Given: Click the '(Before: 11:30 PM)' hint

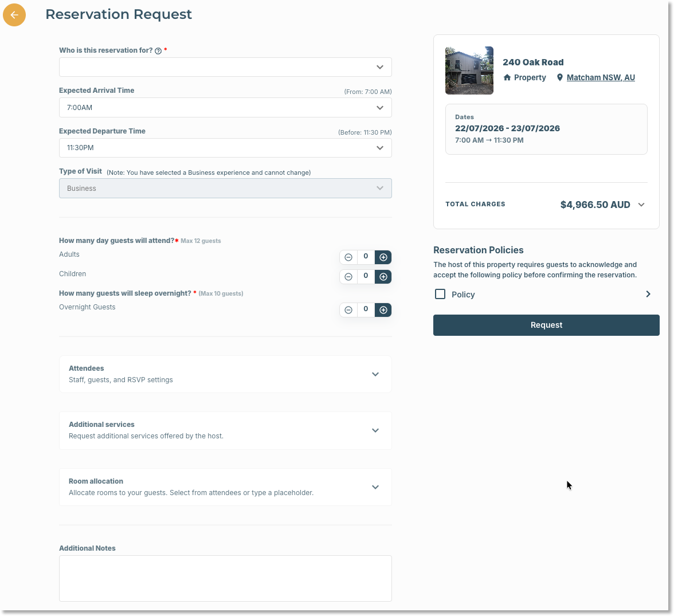Looking at the screenshot, I should coord(365,132).
